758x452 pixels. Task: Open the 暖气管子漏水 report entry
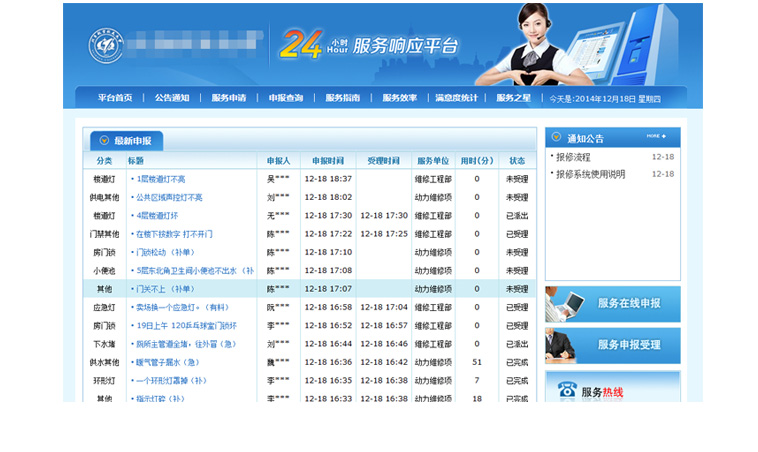click(x=168, y=362)
